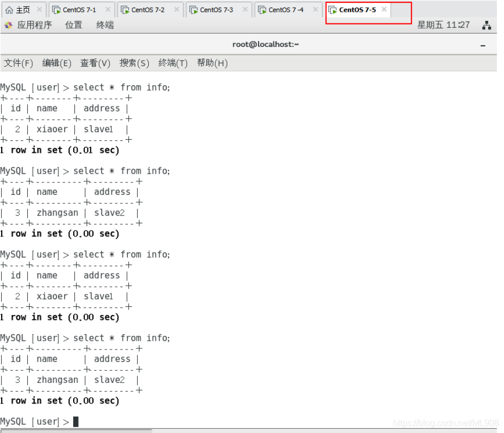Click the first 'zhangsan' table cell
The image size is (504, 433).
click(x=57, y=212)
